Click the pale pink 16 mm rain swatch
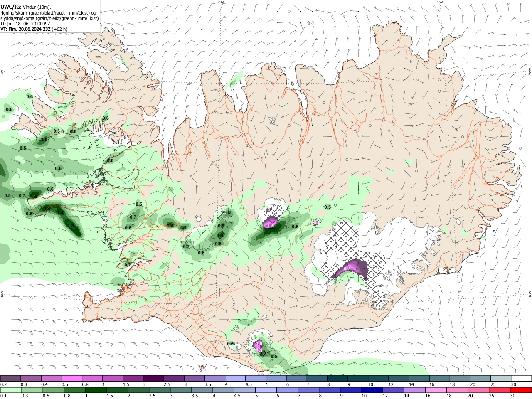This screenshot has width=532, height=399. tap(436, 390)
